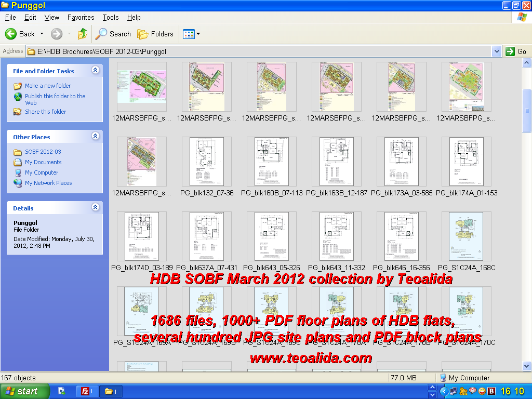Screen dimensions: 532x399
Task: Open the File menu
Action: click(10, 17)
